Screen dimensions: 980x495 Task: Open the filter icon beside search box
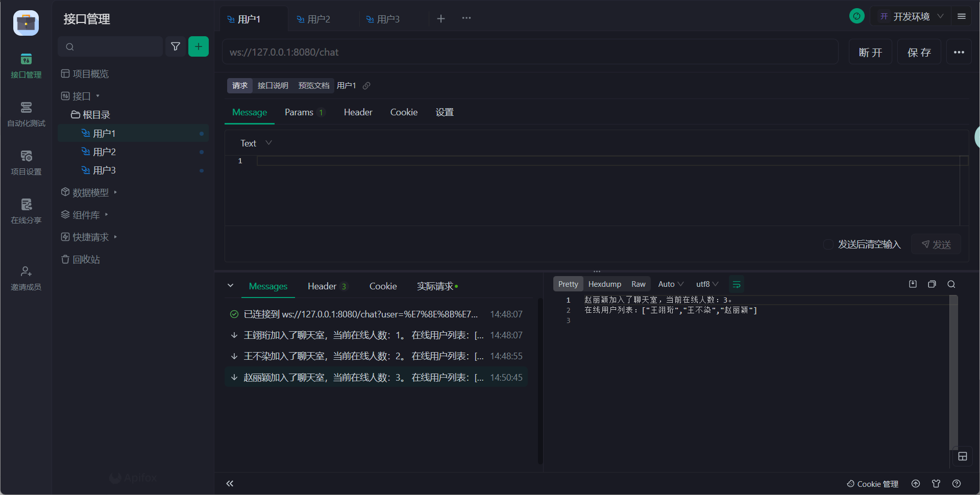pyautogui.click(x=176, y=46)
